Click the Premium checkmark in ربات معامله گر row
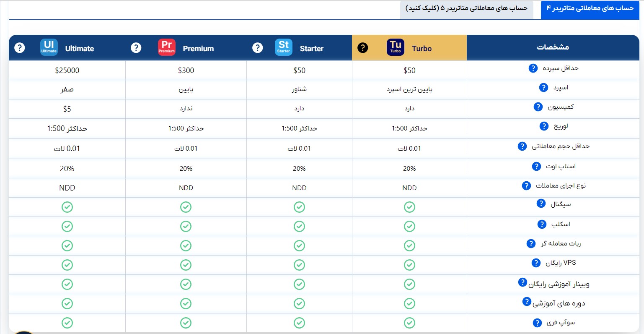The height and width of the screenshot is (334, 644). 186,245
